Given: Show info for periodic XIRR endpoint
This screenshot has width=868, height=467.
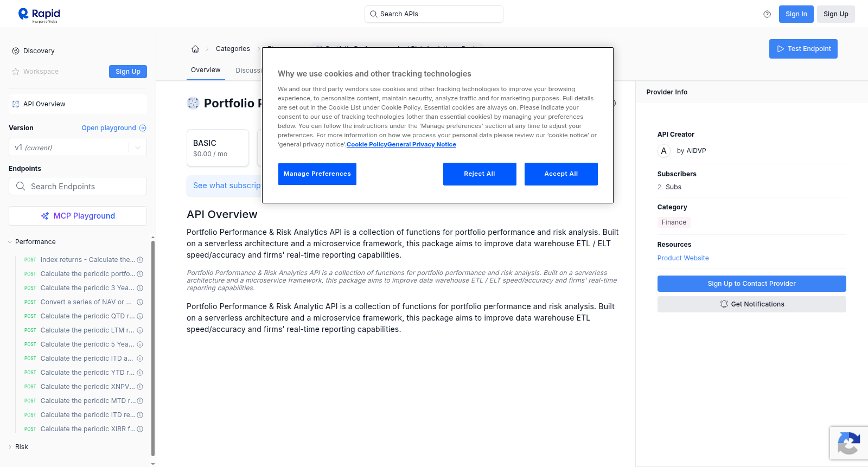Looking at the screenshot, I should pos(140,429).
